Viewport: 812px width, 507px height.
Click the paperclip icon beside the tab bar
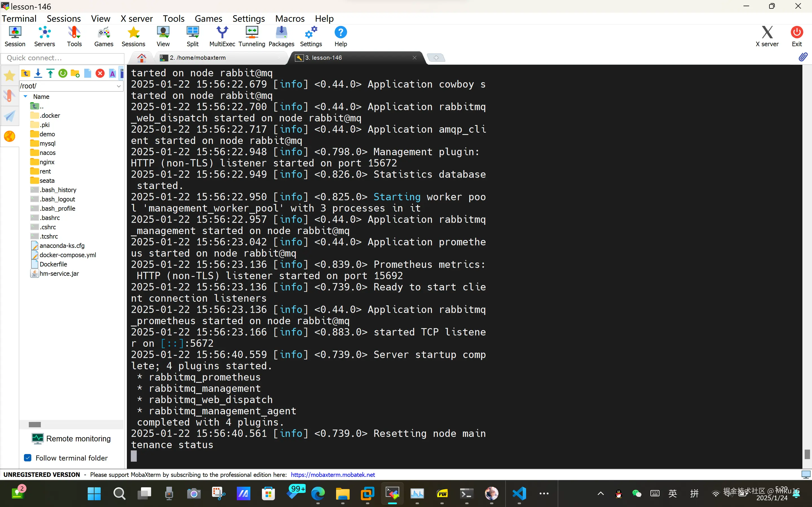(803, 57)
